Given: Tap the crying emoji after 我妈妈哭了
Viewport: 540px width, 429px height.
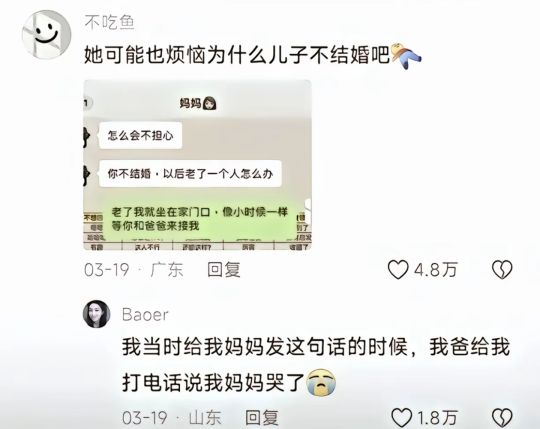Looking at the screenshot, I should (321, 382).
